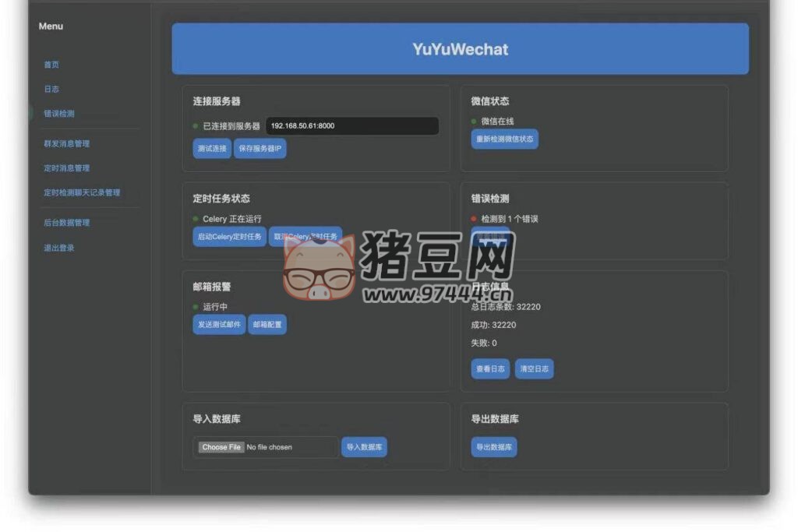Click the 导入数据库 section heading

pos(217,419)
